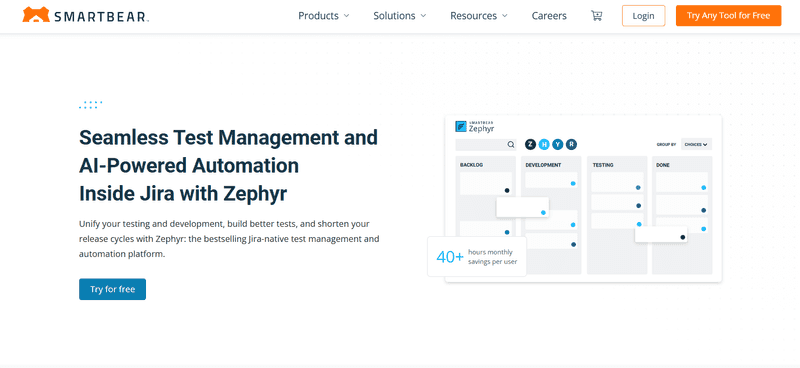
Task: Open the Choices group-by dropdown
Action: [696, 144]
